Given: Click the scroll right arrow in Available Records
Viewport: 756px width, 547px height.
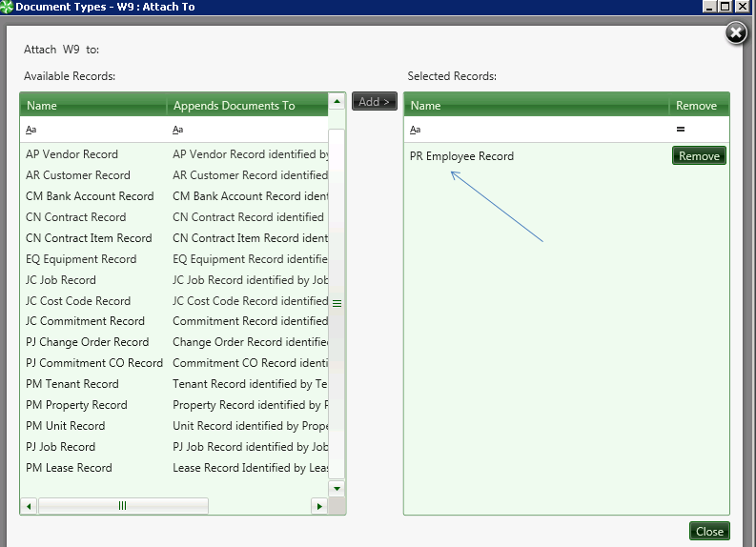Looking at the screenshot, I should pyautogui.click(x=319, y=506).
